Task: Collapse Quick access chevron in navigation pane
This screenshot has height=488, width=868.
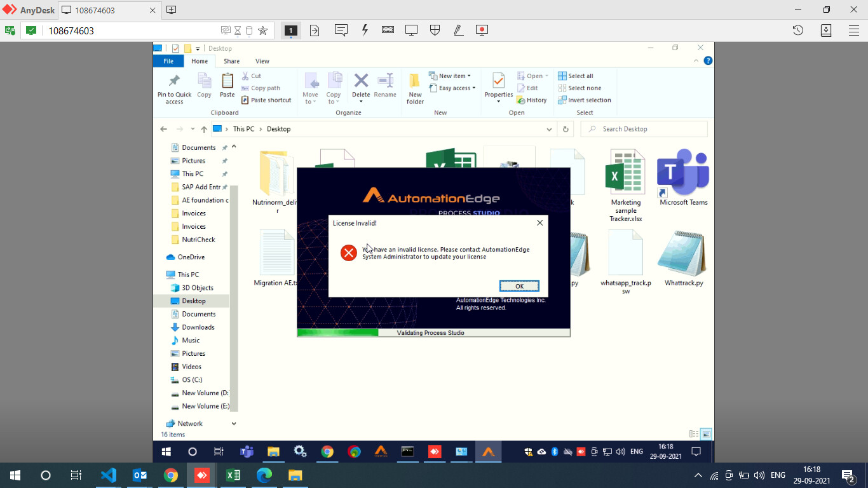Action: coord(234,147)
